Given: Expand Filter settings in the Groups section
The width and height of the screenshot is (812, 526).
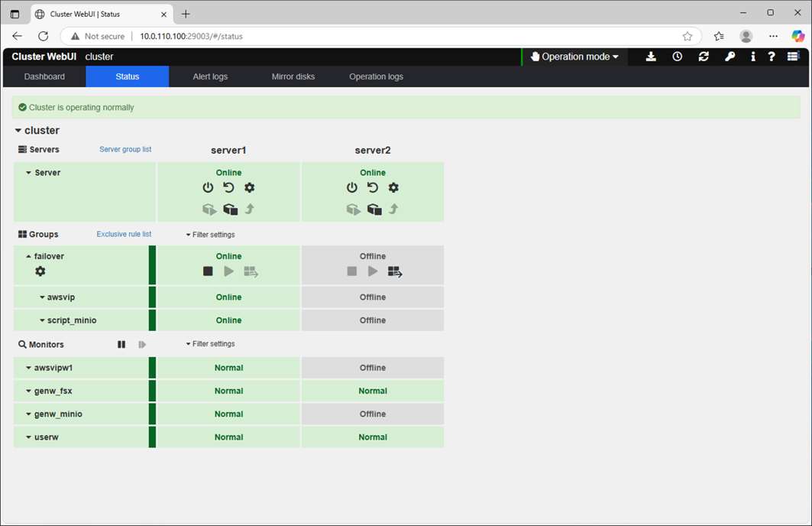Looking at the screenshot, I should (x=211, y=235).
